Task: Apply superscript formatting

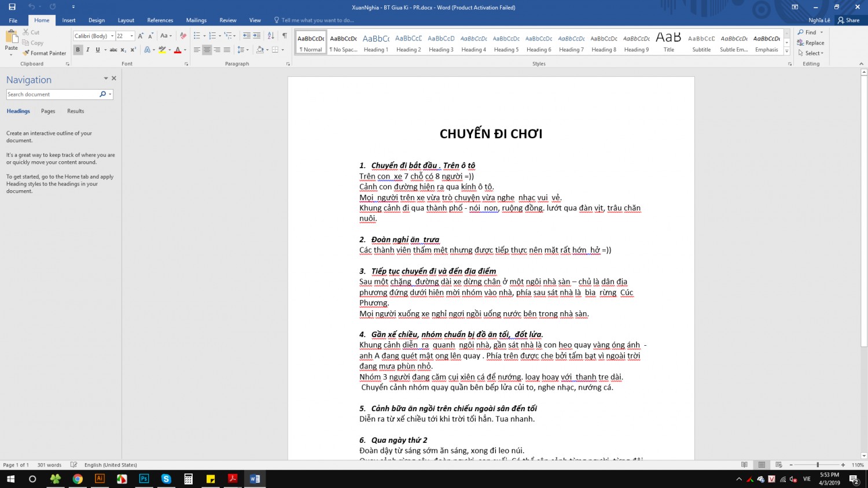Action: (132, 50)
